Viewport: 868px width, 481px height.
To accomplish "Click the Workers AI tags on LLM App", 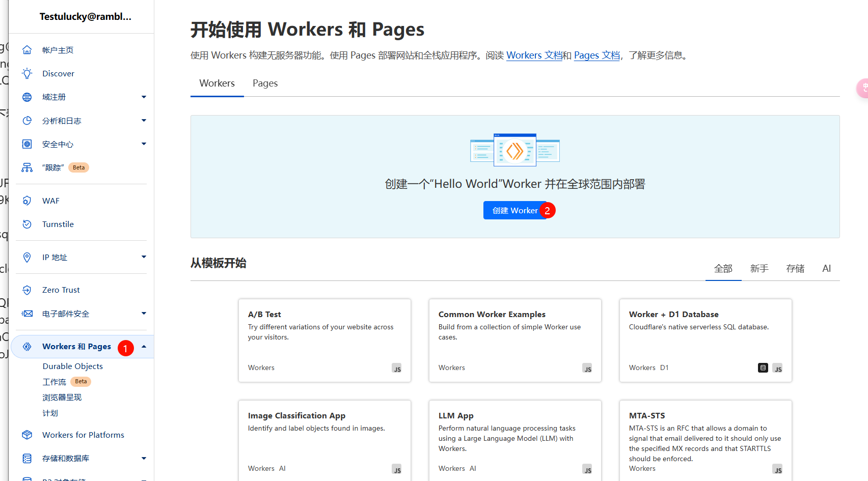I will [457, 468].
